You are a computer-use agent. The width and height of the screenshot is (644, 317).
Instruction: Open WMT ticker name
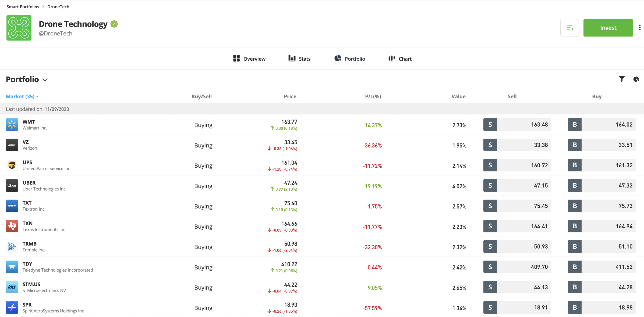pyautogui.click(x=29, y=122)
